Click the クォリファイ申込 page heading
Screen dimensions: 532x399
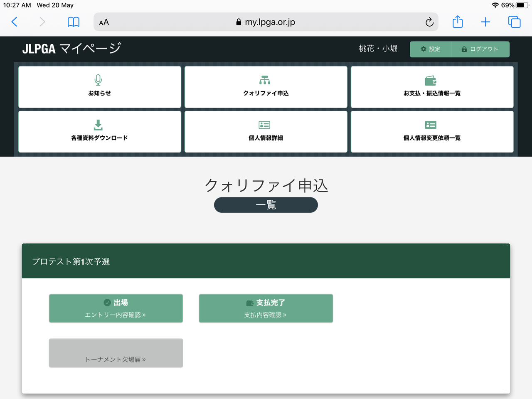point(266,185)
